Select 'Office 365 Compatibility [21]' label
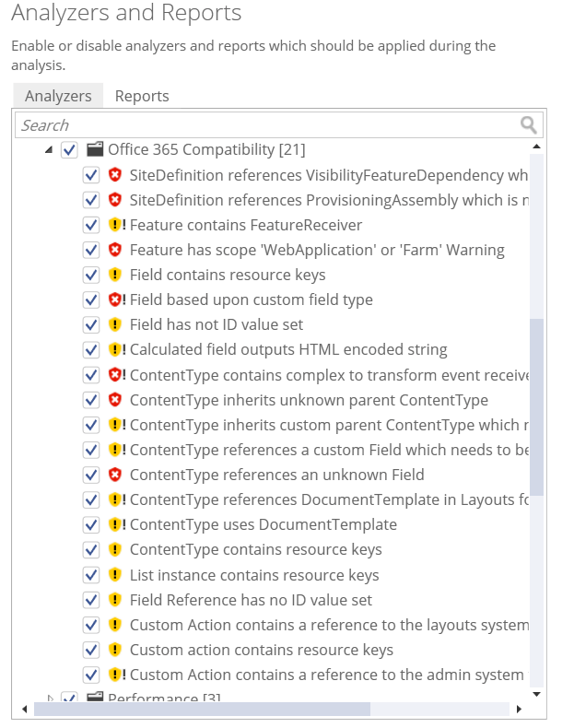The width and height of the screenshot is (574, 728). click(x=206, y=149)
